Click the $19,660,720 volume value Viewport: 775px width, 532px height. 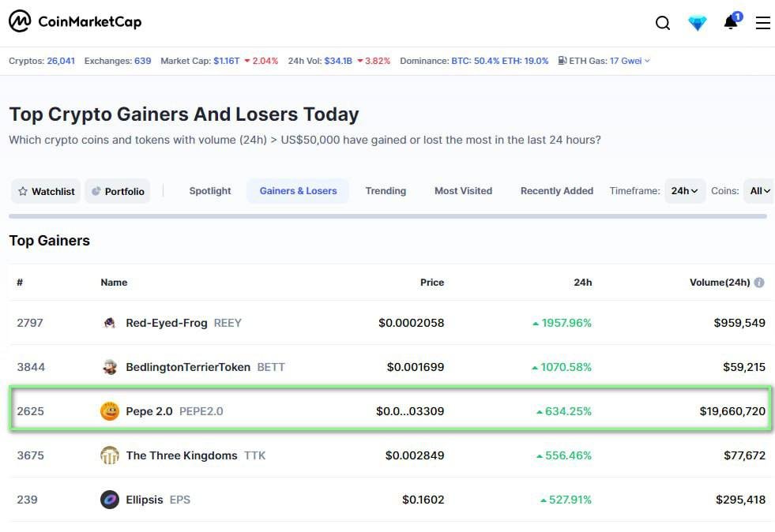pyautogui.click(x=732, y=411)
